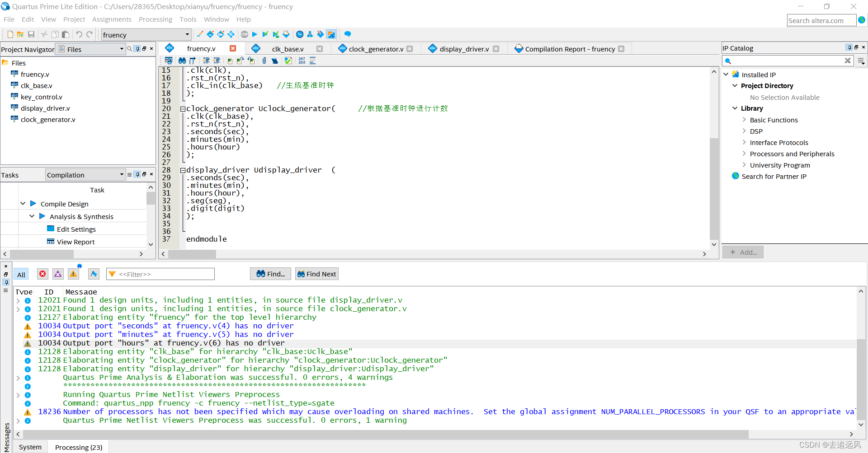
Task: Select key_control.v in Files list
Action: tap(41, 97)
